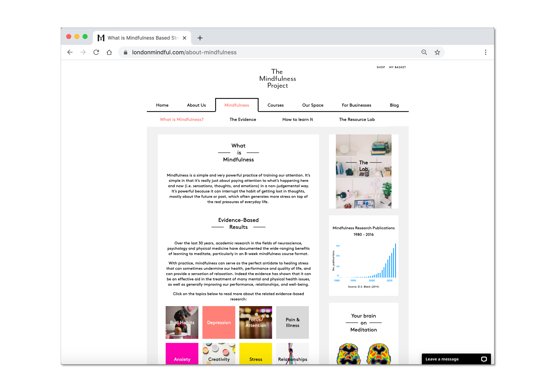Open the About Us navigation item
The image size is (555, 392).
[196, 105]
